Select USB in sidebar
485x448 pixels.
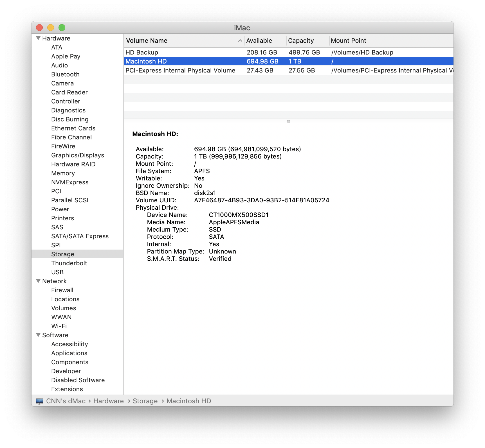click(x=57, y=272)
